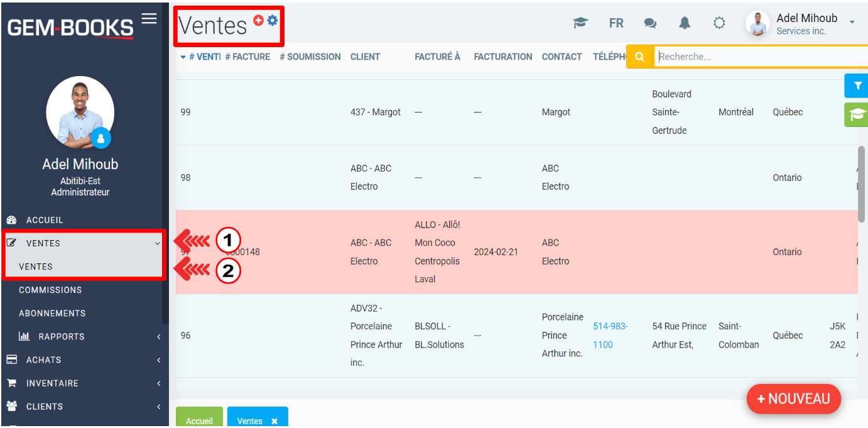This screenshot has height=428, width=868.
Task: Switch to the Accueil bottom tab
Action: (199, 420)
